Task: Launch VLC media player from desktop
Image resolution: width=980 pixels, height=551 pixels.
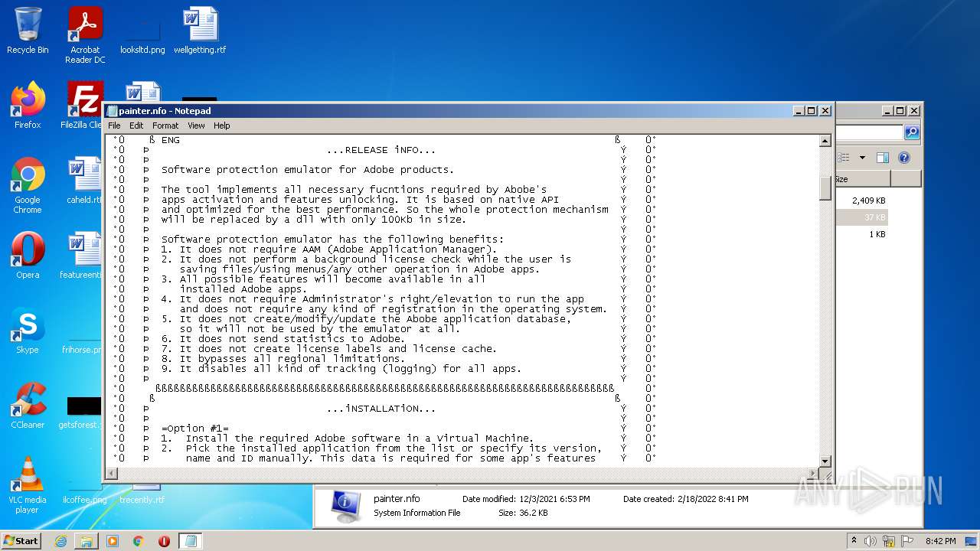Action: coord(28,486)
